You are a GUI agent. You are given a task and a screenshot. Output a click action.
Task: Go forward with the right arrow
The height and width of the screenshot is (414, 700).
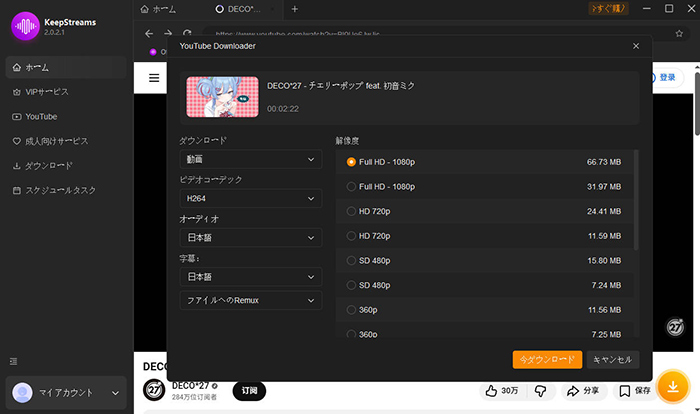coord(168,33)
